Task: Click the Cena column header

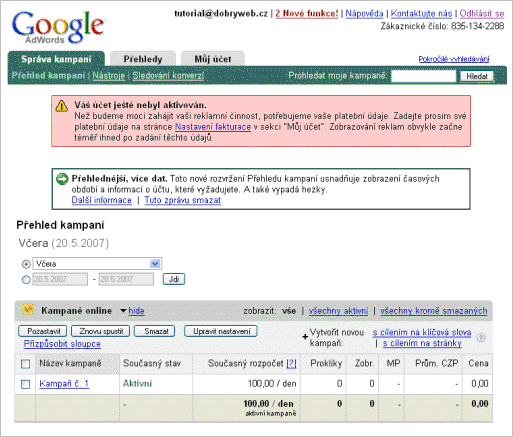Action: point(478,363)
